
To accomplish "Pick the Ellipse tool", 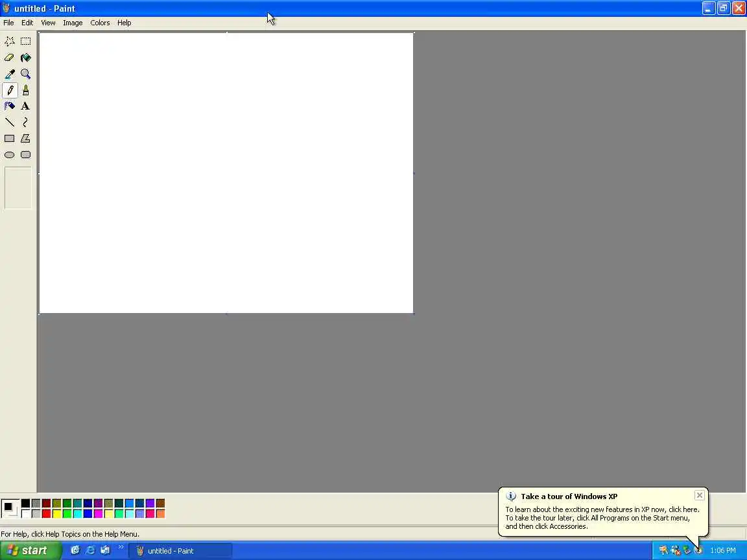I will click(x=10, y=155).
